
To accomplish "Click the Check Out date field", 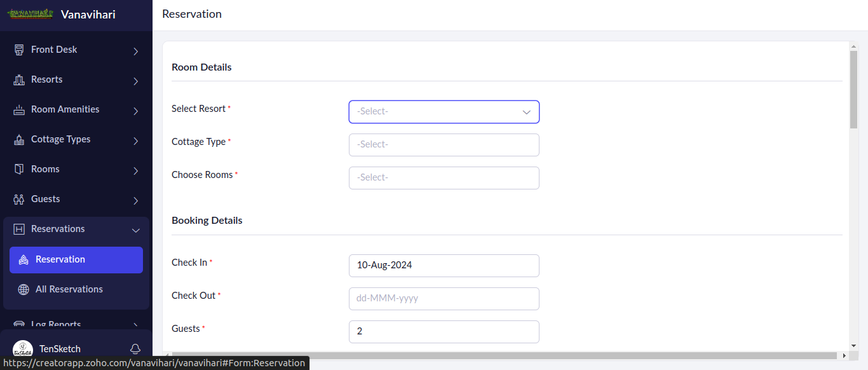I will (x=444, y=299).
